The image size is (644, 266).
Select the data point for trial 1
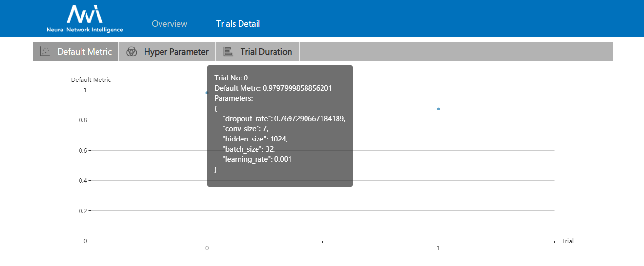[x=438, y=109]
